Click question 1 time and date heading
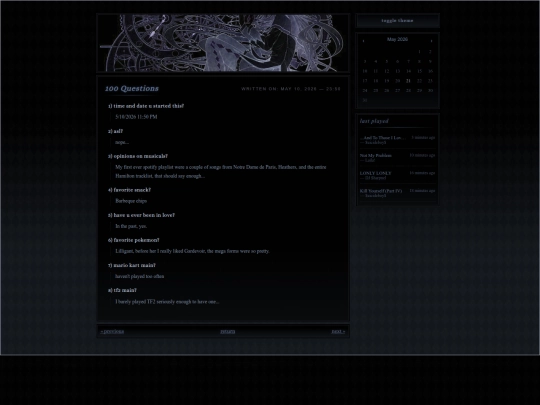Viewport: 540px width, 405px height. pos(146,106)
